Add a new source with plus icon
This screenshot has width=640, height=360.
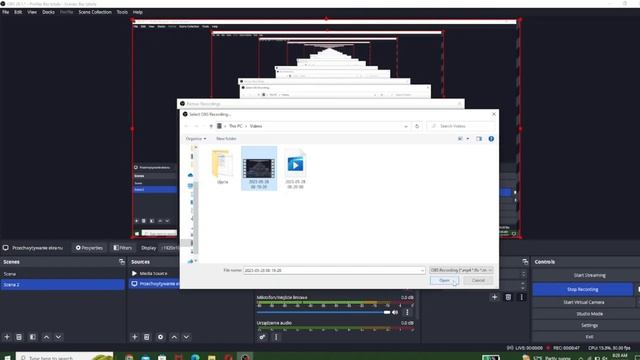point(135,337)
